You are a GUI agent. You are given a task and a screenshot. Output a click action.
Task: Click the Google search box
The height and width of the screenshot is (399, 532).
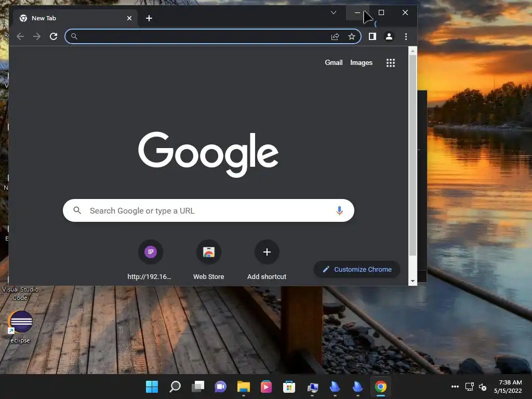click(x=208, y=210)
